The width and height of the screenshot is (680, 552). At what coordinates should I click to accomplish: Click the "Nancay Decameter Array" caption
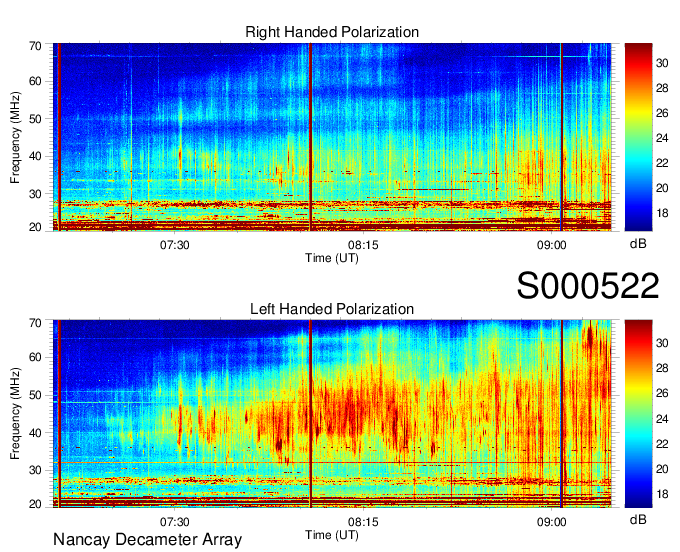coord(147,539)
